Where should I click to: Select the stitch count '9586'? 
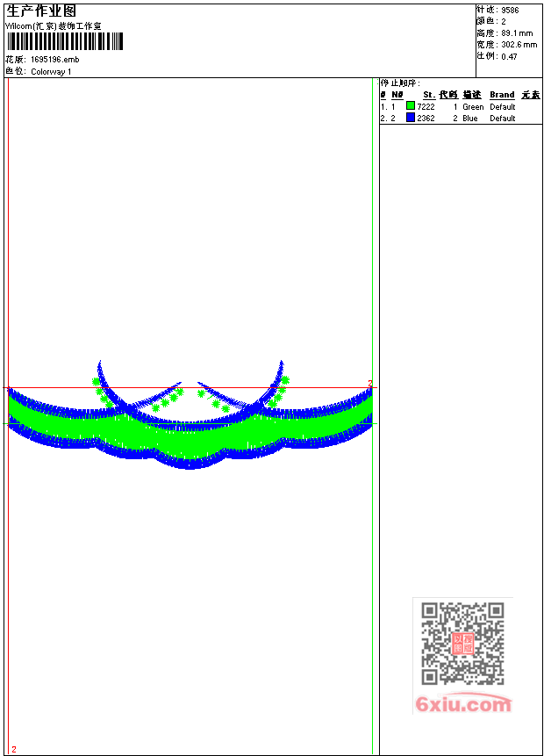pyautogui.click(x=510, y=11)
